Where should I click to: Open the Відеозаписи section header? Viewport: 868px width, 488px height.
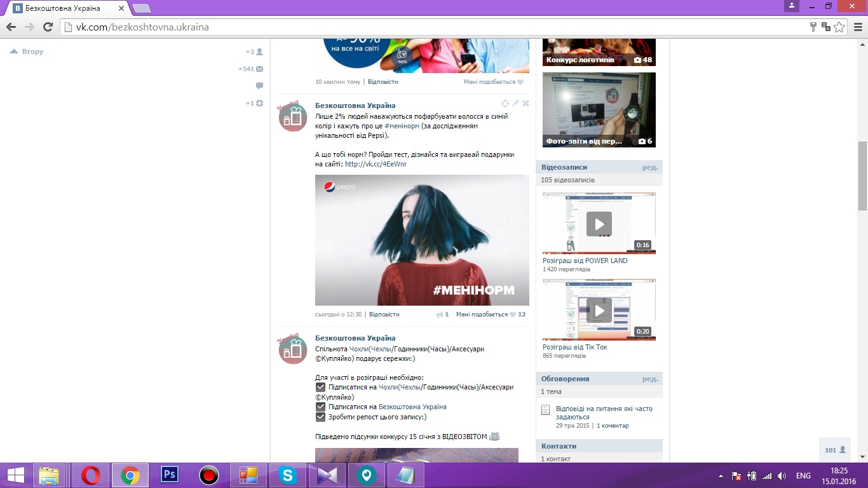(x=564, y=167)
